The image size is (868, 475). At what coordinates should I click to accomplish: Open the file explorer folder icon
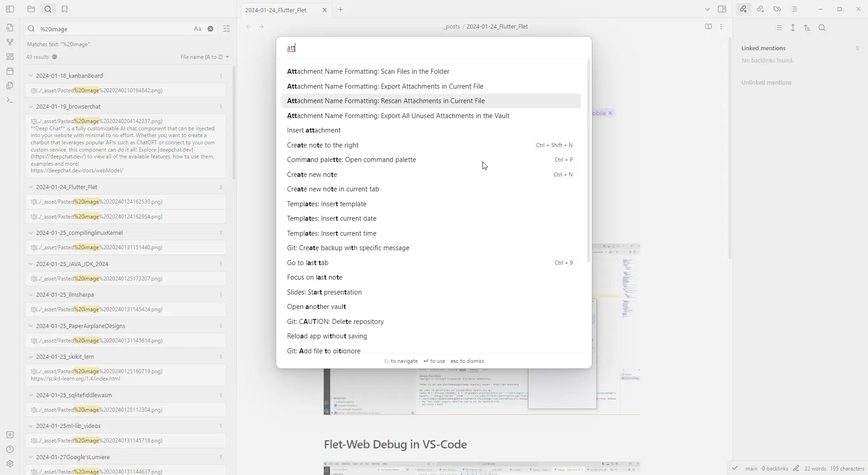(x=31, y=9)
